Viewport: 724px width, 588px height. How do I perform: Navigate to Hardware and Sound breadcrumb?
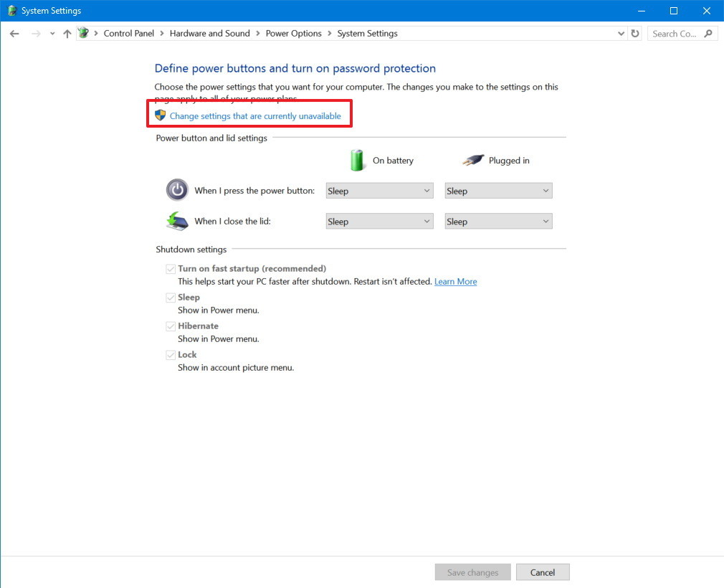pos(209,33)
